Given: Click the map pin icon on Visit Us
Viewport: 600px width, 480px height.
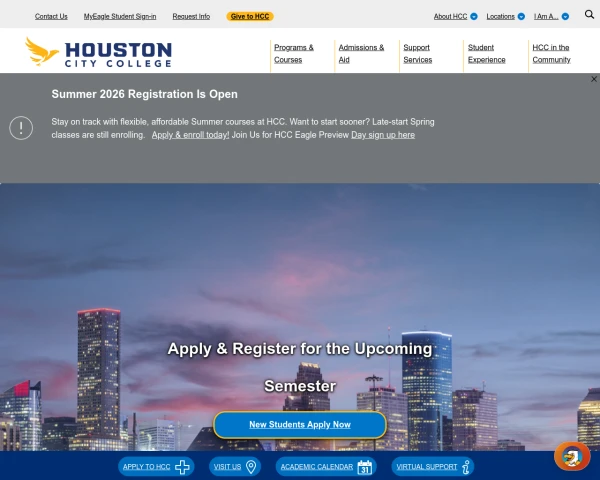Looking at the screenshot, I should pyautogui.click(x=251, y=467).
